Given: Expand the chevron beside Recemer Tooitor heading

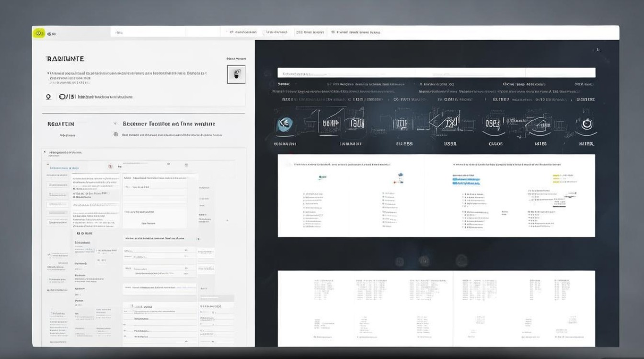Looking at the screenshot, I should pyautogui.click(x=115, y=123).
